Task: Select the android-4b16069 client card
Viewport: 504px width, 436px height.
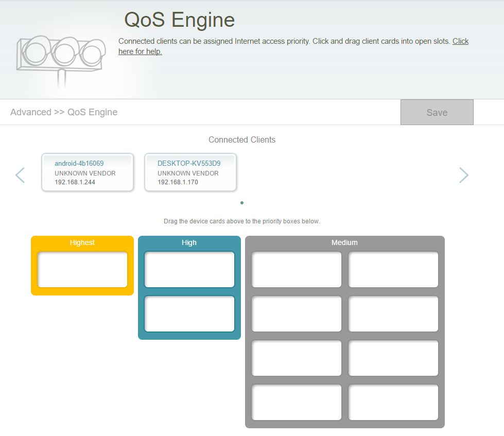Action: click(88, 172)
